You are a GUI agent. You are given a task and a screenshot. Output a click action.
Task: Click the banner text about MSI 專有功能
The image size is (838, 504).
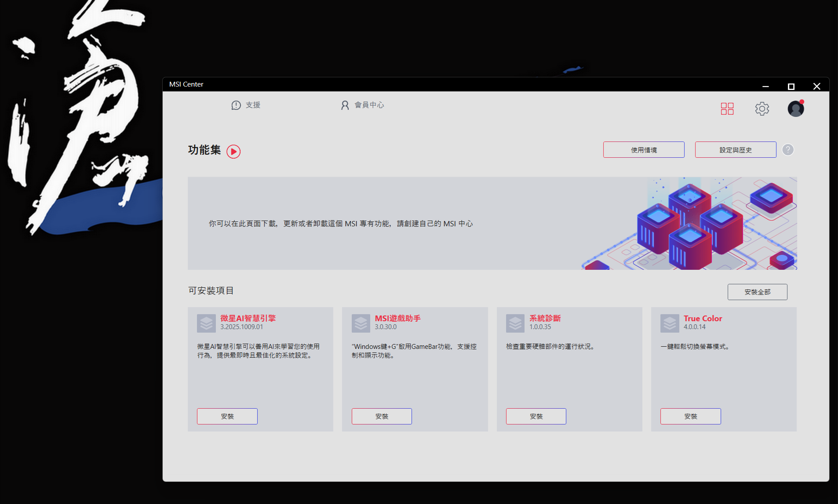(341, 224)
